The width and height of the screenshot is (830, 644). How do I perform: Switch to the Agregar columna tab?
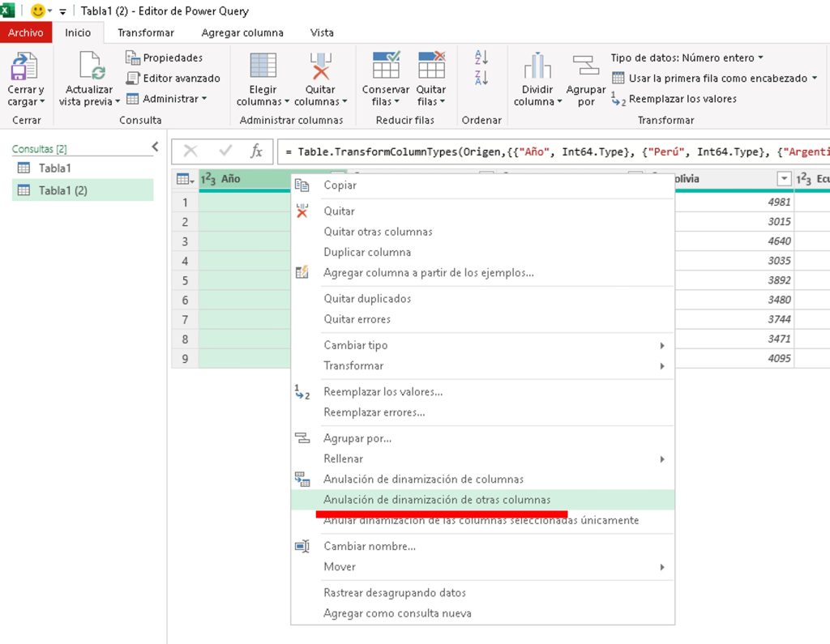(242, 32)
